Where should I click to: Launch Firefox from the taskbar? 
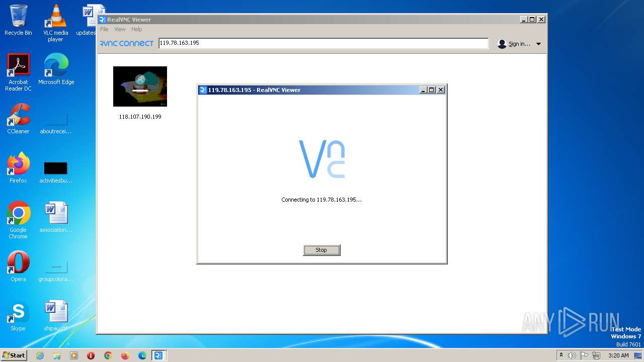pos(125,355)
